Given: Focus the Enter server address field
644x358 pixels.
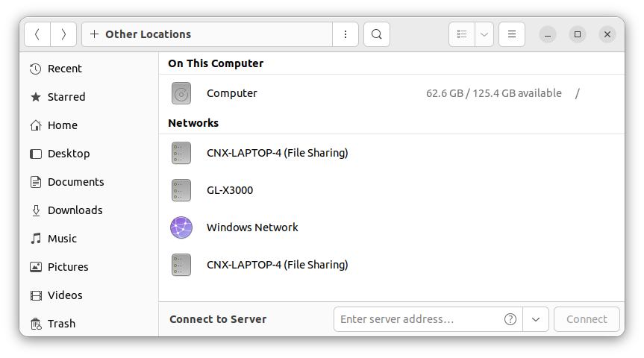Looking at the screenshot, I should [419, 319].
